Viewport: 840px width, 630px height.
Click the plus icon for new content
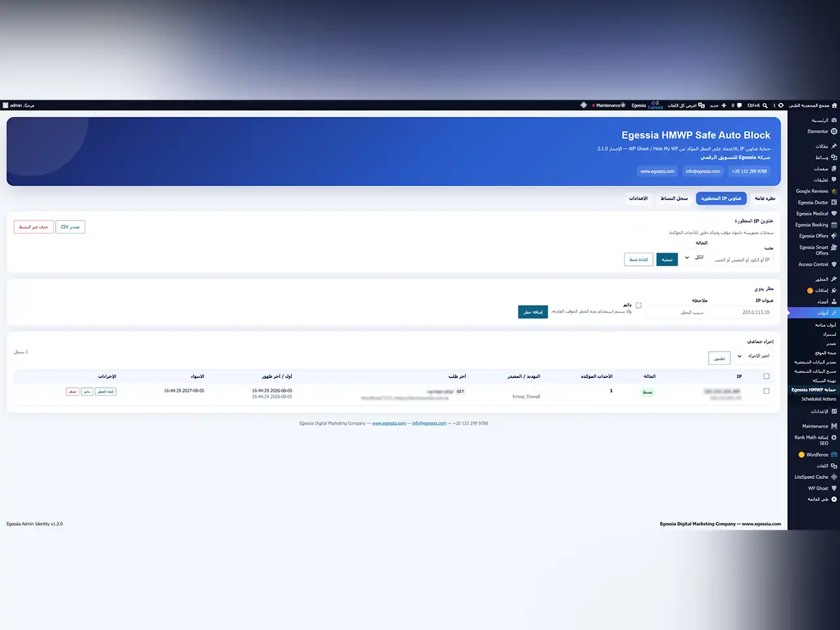[724, 105]
